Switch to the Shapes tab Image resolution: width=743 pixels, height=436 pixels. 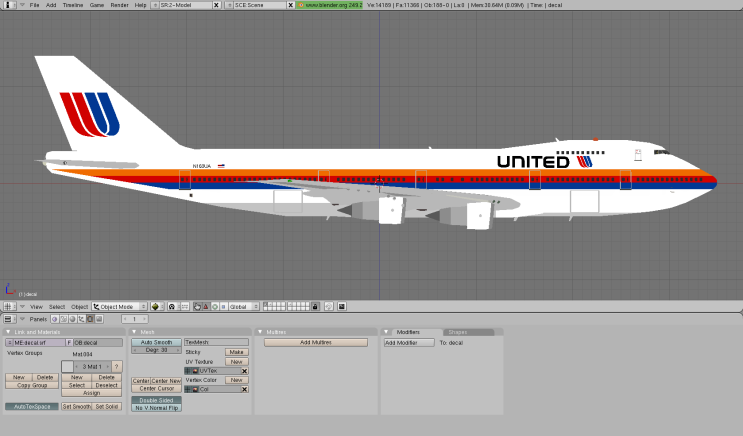tap(458, 332)
